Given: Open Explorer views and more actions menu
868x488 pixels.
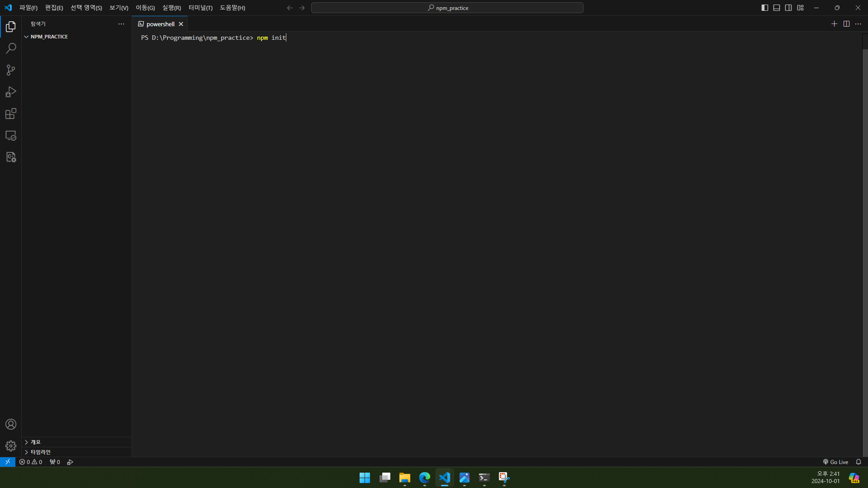Looking at the screenshot, I should click(121, 24).
